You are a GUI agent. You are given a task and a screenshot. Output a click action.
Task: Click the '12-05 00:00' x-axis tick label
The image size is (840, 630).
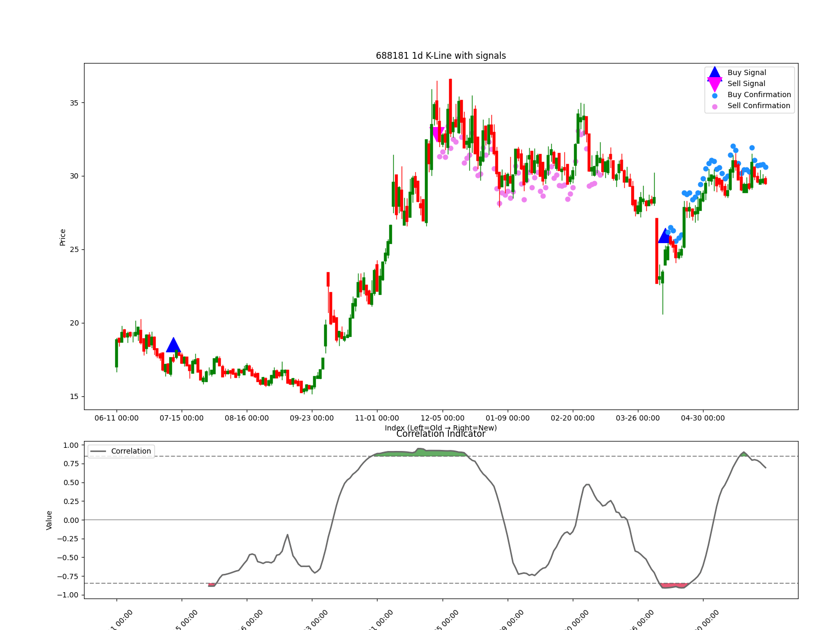coord(443,418)
